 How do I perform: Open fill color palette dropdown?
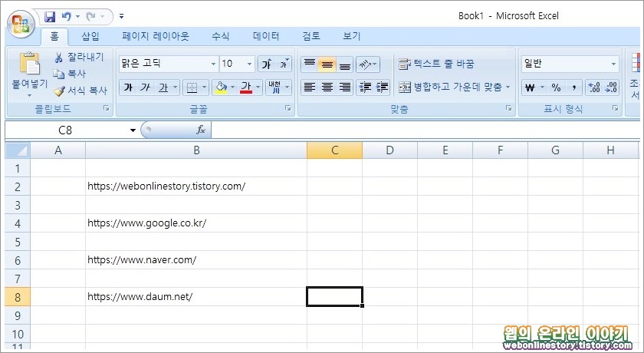(233, 87)
